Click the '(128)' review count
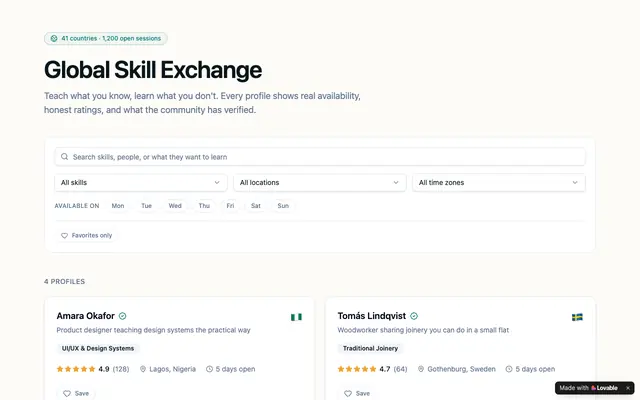Image resolution: width=640 pixels, height=400 pixels. [121, 369]
